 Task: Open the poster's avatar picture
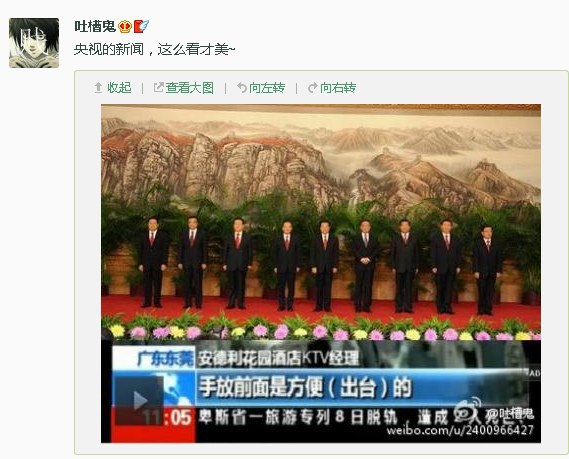pyautogui.click(x=34, y=43)
